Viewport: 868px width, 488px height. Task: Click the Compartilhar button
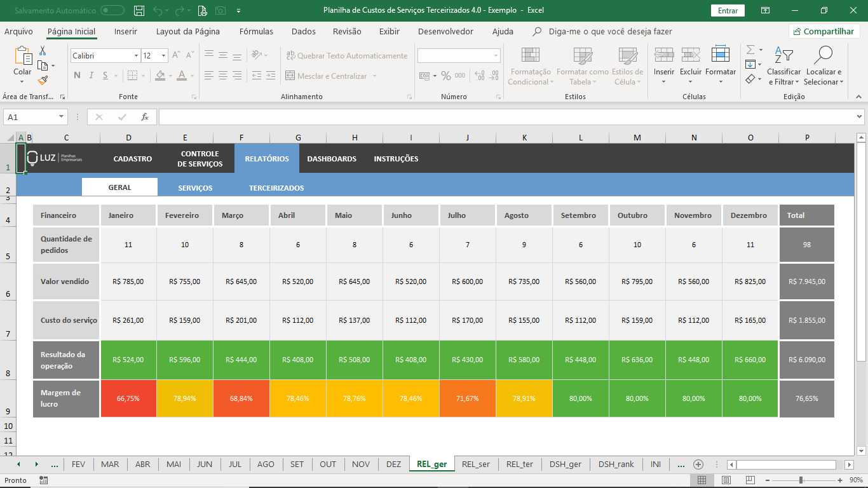click(x=824, y=31)
